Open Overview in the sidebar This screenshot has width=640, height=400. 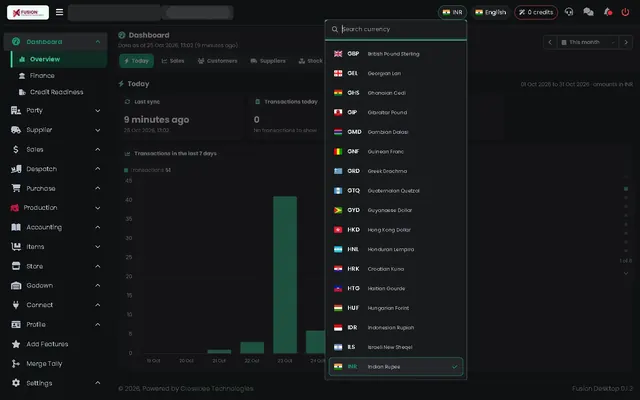59,59
